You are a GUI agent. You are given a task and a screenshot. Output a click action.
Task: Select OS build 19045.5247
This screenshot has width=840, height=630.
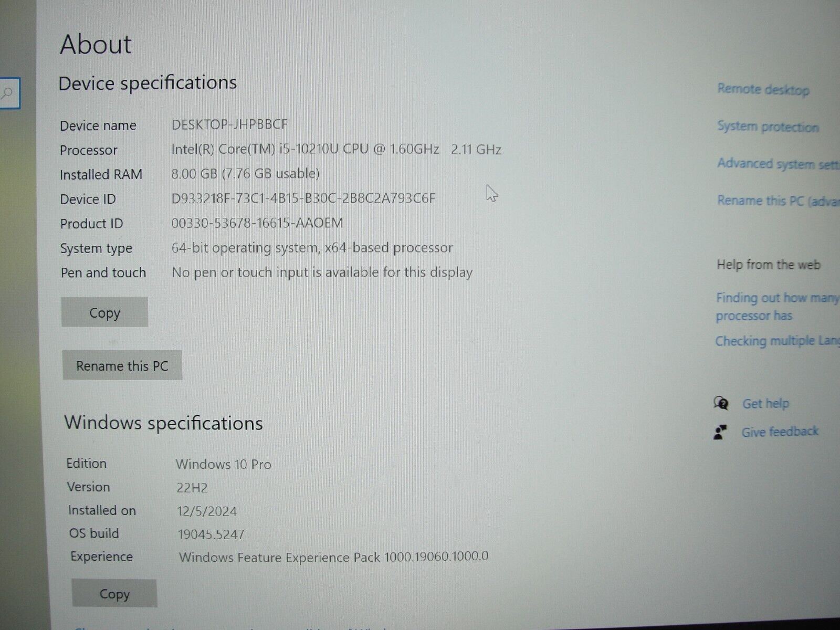pos(211,534)
